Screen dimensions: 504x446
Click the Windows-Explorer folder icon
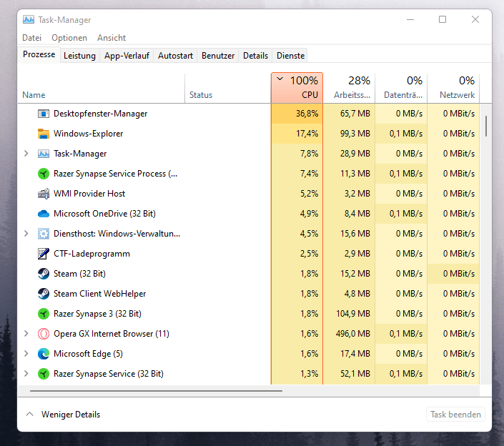tap(44, 134)
